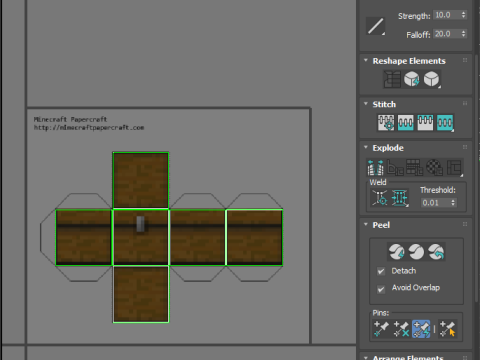This screenshot has height=360, width=480.
Task: Click Flatten by Smoothing Group icon
Action: click(415, 167)
